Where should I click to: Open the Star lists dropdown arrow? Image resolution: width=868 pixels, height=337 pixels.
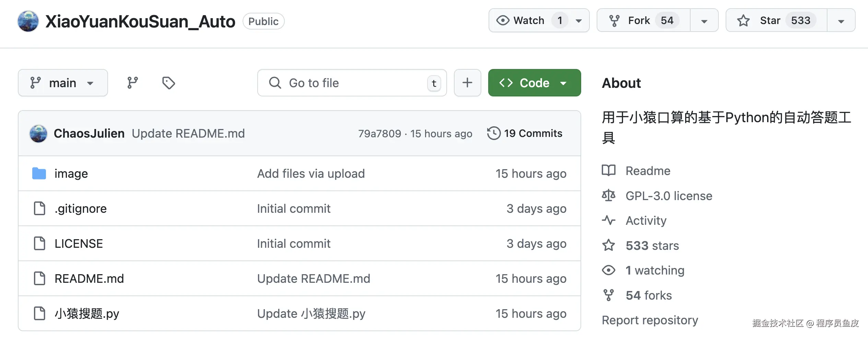(841, 21)
